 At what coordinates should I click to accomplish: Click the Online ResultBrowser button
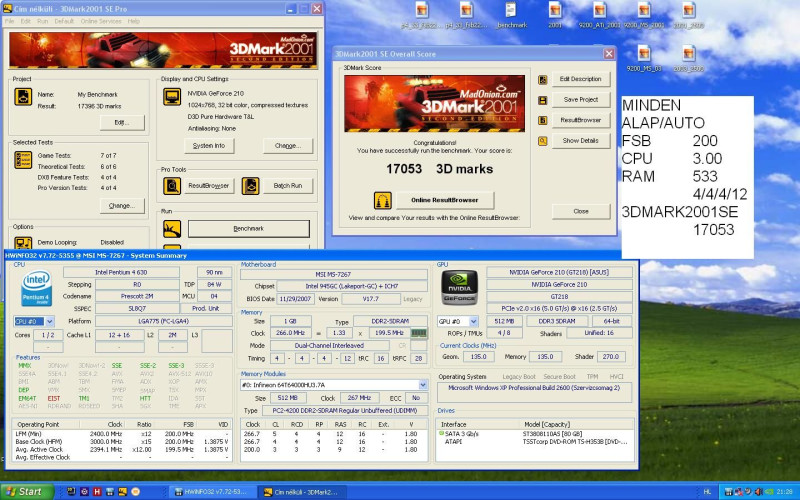point(445,200)
